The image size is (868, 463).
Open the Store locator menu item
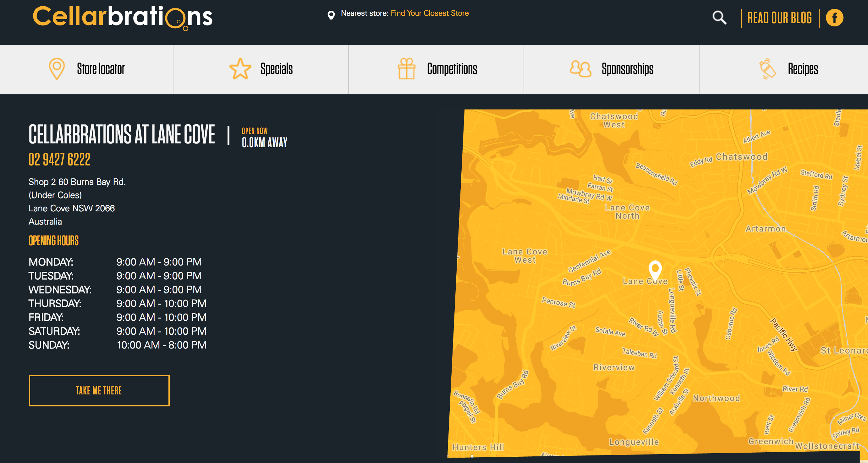[101, 69]
